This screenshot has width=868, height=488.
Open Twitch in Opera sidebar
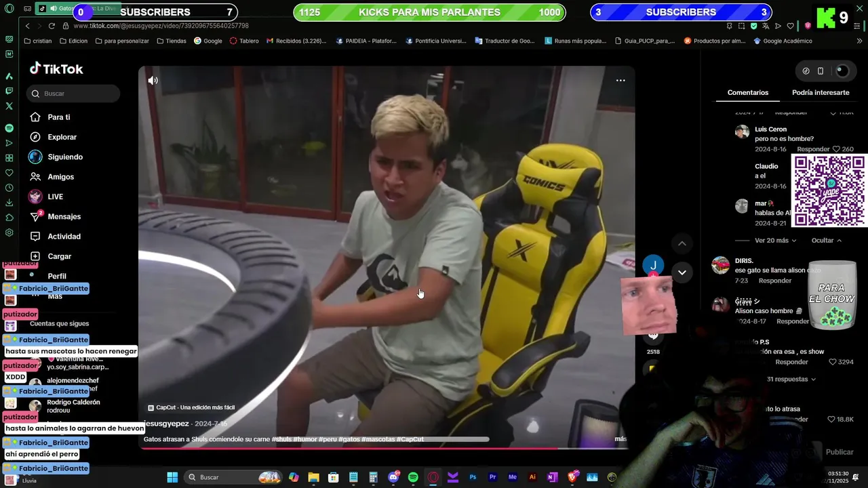pos(9,91)
